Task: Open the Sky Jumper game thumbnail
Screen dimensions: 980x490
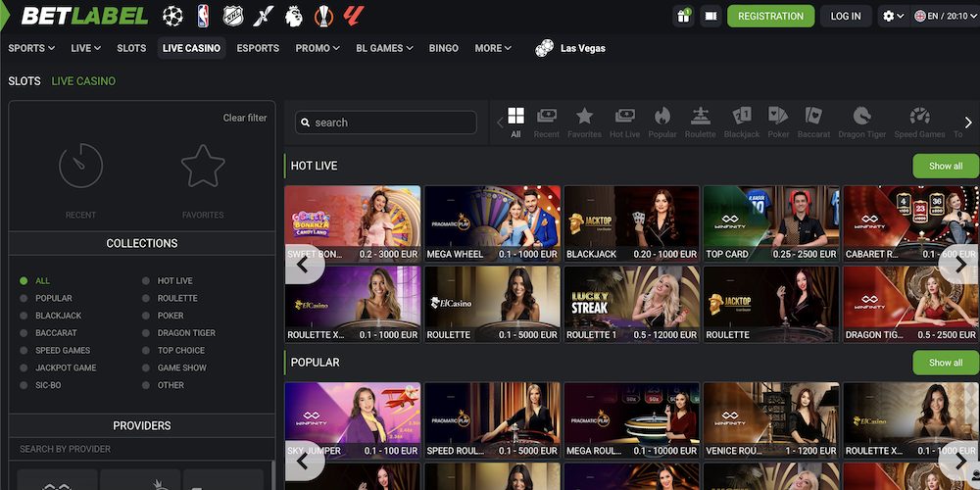Action: (x=353, y=420)
